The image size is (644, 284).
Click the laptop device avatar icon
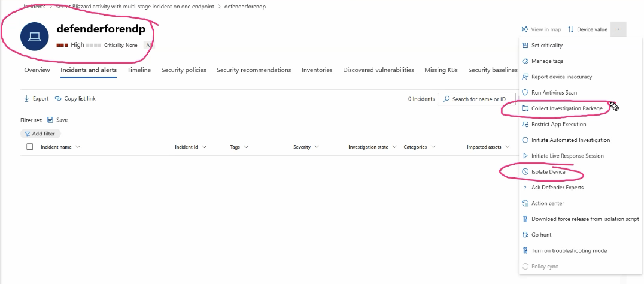pyautogui.click(x=35, y=37)
